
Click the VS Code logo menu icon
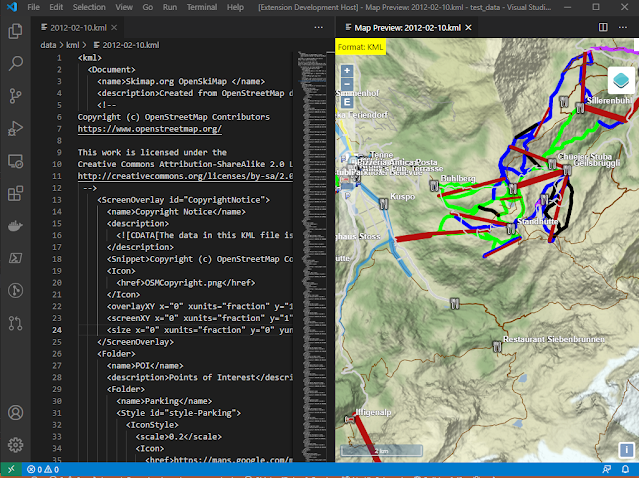[x=12, y=7]
